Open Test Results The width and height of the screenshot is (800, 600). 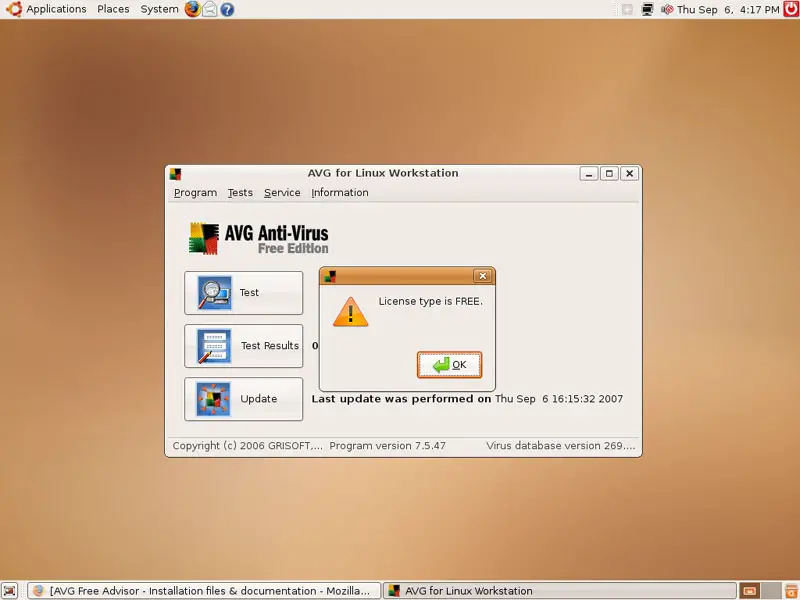[x=243, y=346]
